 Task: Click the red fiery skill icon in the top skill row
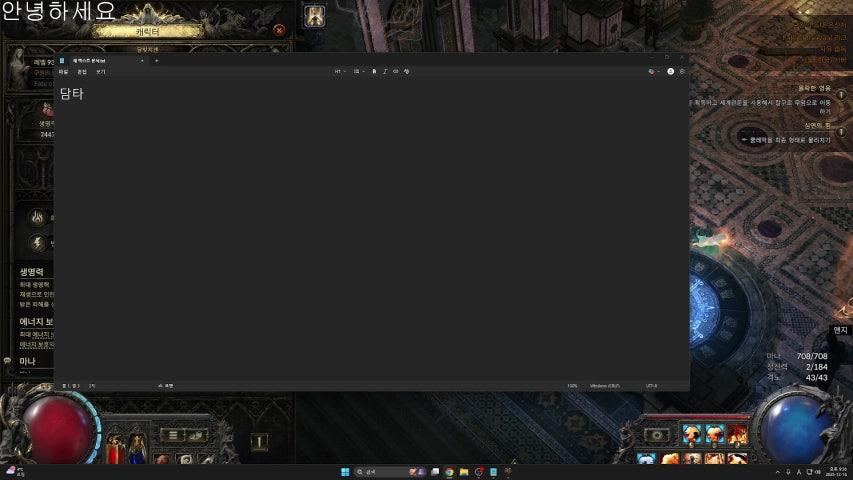[x=738, y=435]
